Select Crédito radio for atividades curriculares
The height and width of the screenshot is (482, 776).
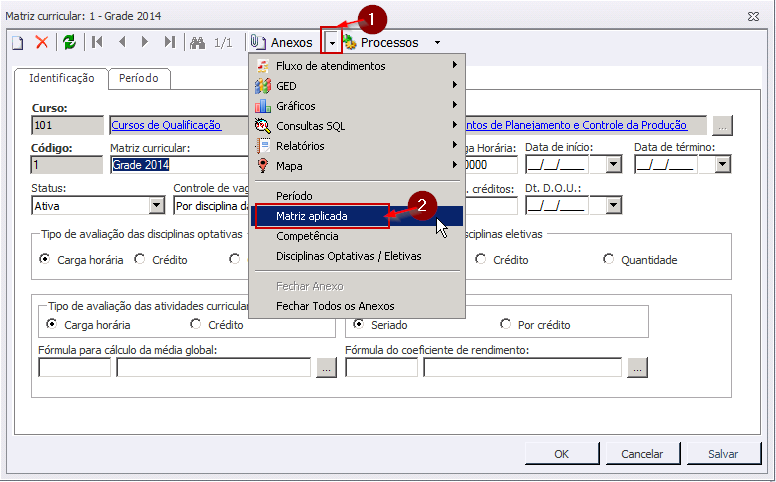coord(196,325)
